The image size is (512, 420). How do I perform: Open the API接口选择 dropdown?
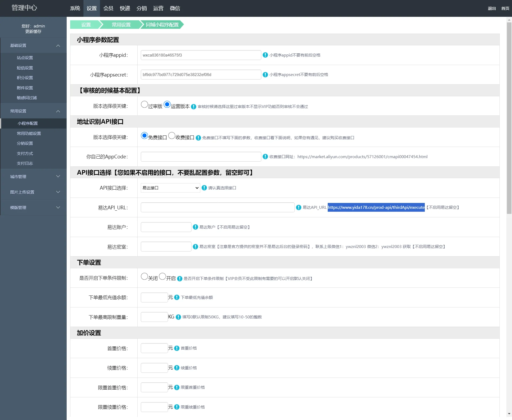point(170,188)
